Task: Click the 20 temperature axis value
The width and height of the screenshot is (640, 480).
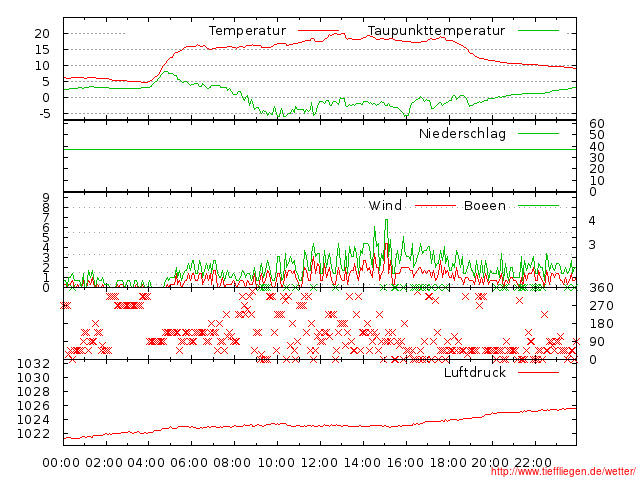Action: (x=42, y=34)
